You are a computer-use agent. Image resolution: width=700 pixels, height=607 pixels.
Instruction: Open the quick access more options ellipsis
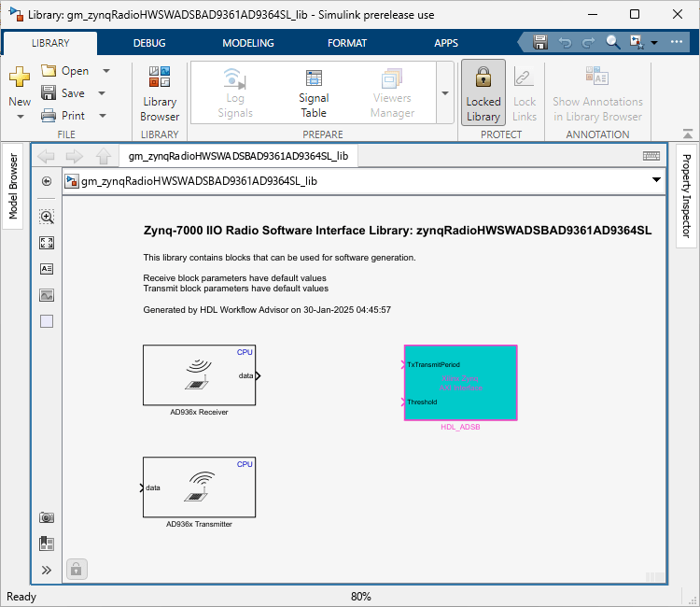pos(677,42)
